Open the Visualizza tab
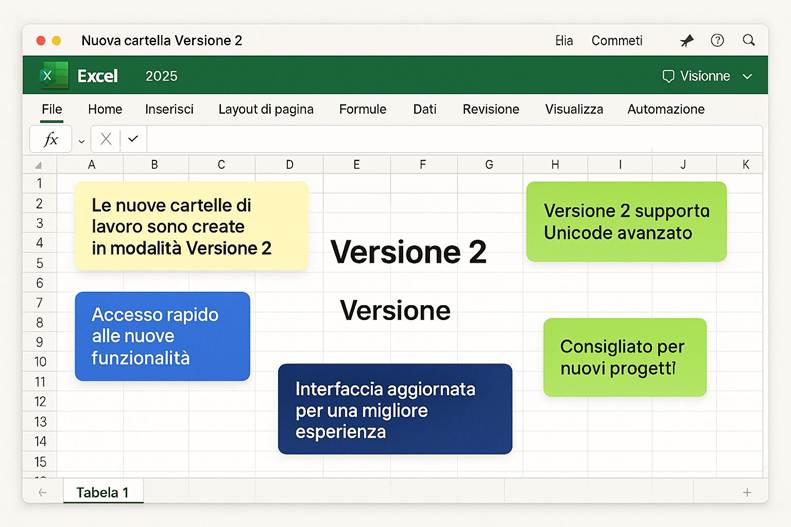This screenshot has width=791, height=527. [x=574, y=109]
